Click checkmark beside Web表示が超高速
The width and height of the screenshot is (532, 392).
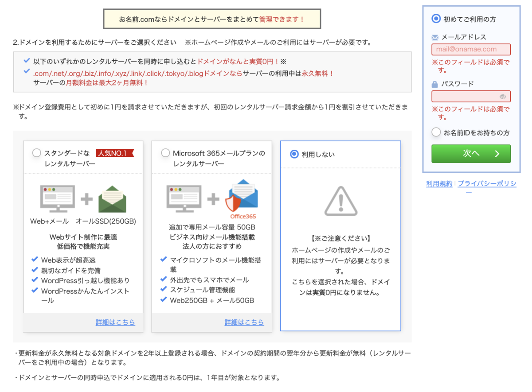click(35, 260)
